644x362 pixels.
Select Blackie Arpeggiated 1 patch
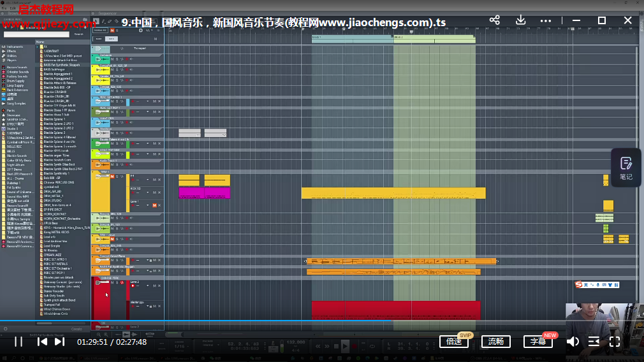tap(58, 74)
